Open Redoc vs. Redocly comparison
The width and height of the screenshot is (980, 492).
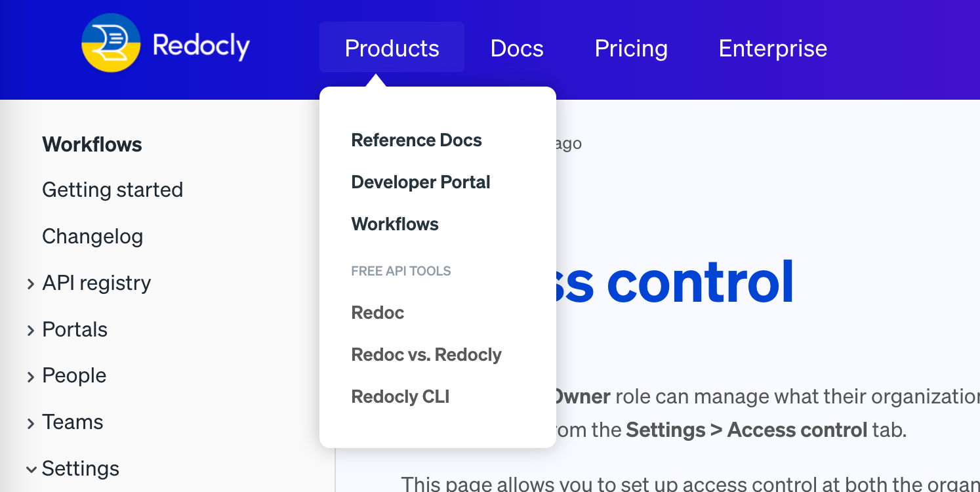(x=426, y=354)
